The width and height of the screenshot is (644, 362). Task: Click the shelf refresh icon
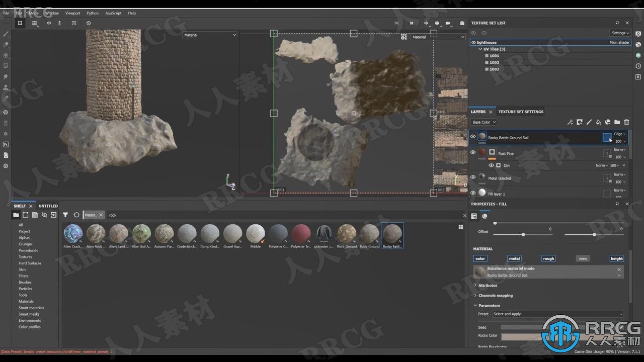(76, 215)
